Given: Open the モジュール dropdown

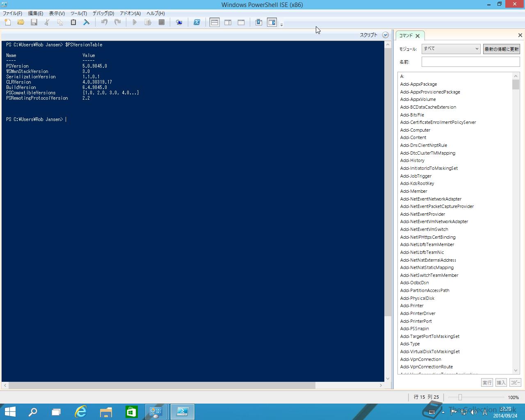Looking at the screenshot, I should pos(451,49).
